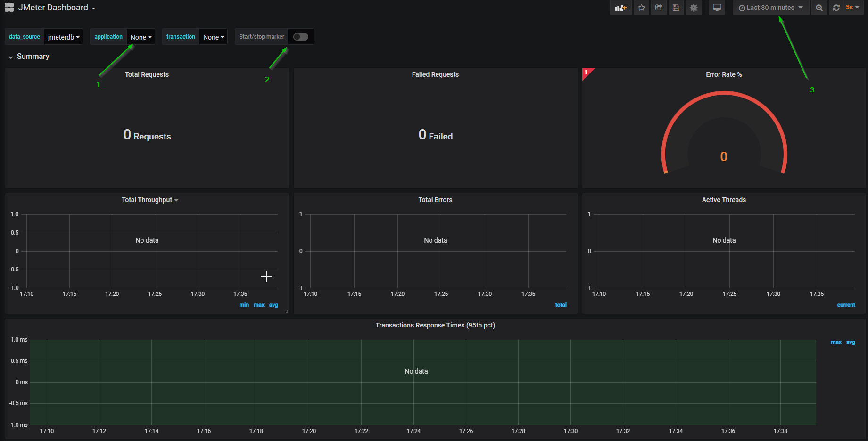Toggle the Start/stop marker switch
This screenshot has height=441, width=868.
click(301, 37)
